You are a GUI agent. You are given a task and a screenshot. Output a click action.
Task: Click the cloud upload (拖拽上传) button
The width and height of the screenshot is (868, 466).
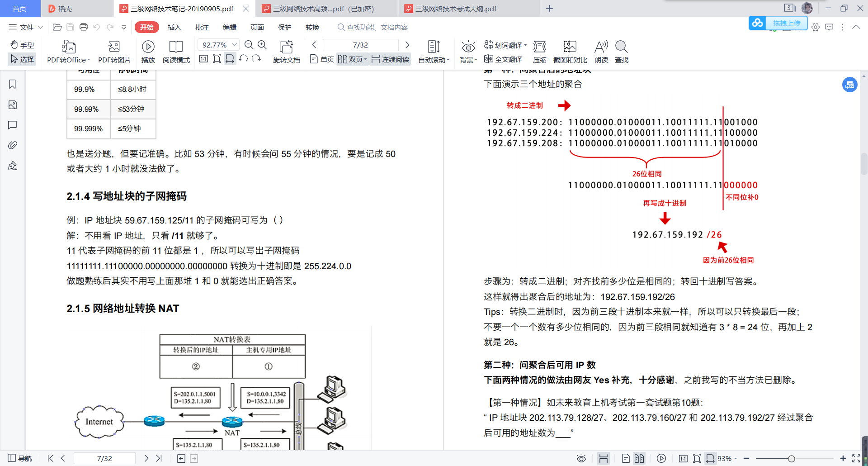click(778, 23)
